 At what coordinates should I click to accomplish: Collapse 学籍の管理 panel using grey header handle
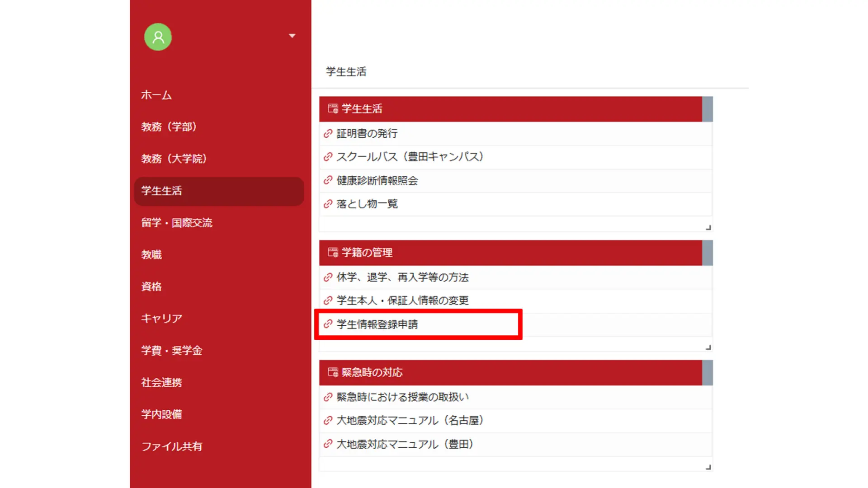(x=708, y=253)
